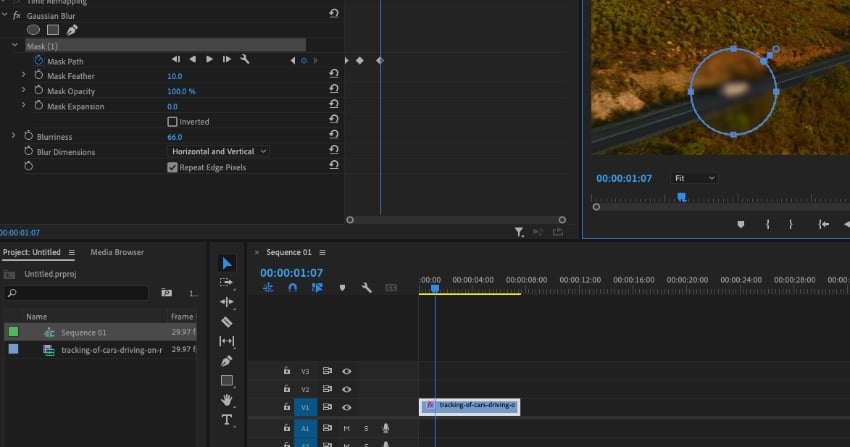Track selected mask backward
850x447 pixels.
(192, 59)
